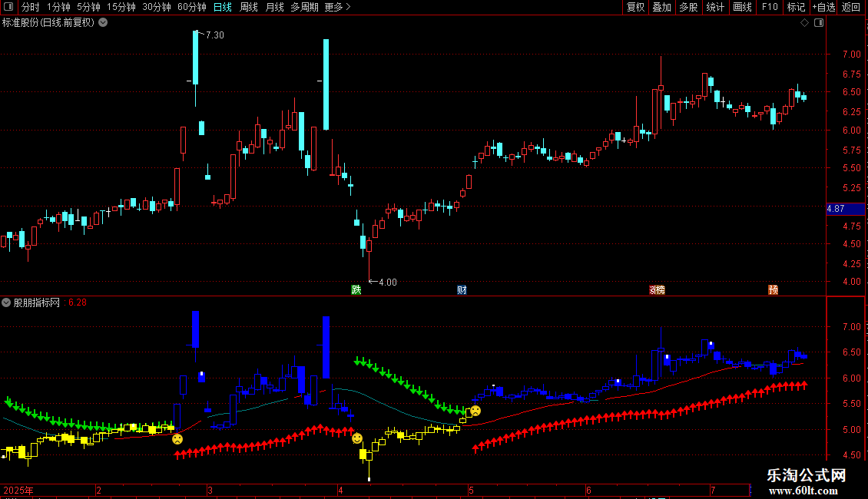Select the 60分钟 period
This screenshot has width=868, height=499.
point(191,7)
